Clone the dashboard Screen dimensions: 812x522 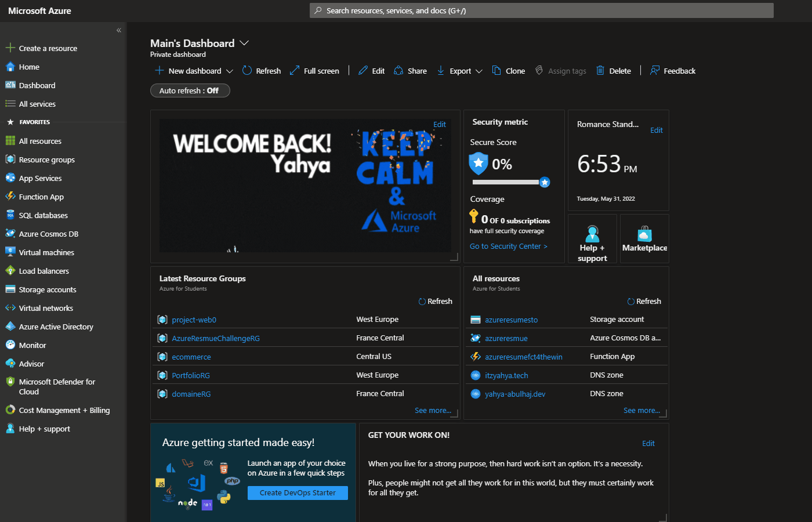tap(509, 71)
